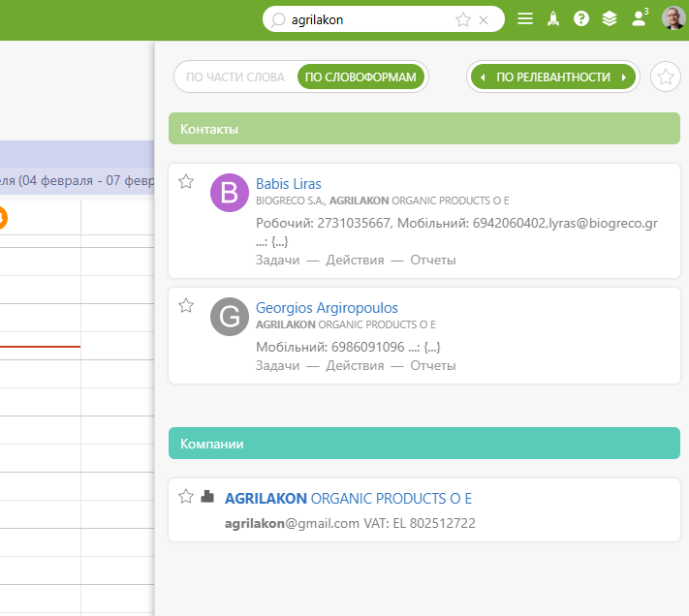Open AGRILAKON ORGANIC PRODUCTS O E company link

(349, 499)
